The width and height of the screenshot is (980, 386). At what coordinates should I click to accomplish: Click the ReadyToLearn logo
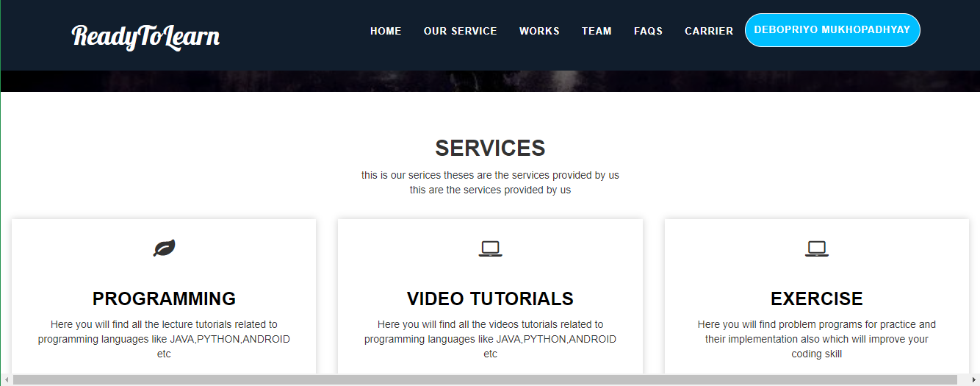tap(145, 36)
